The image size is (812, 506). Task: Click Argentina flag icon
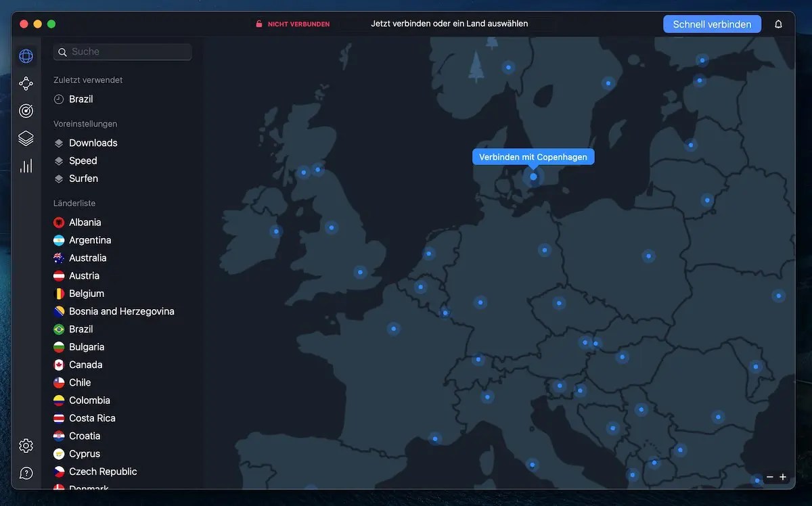(x=59, y=240)
